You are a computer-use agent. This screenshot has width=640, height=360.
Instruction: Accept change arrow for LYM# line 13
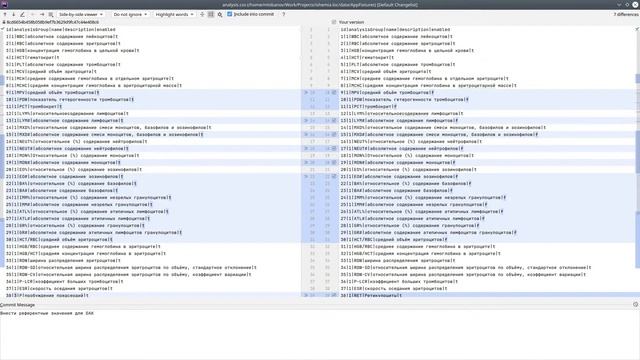coord(306,120)
